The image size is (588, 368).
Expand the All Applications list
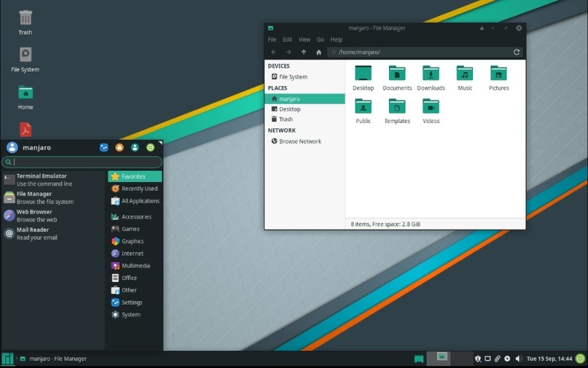point(140,201)
